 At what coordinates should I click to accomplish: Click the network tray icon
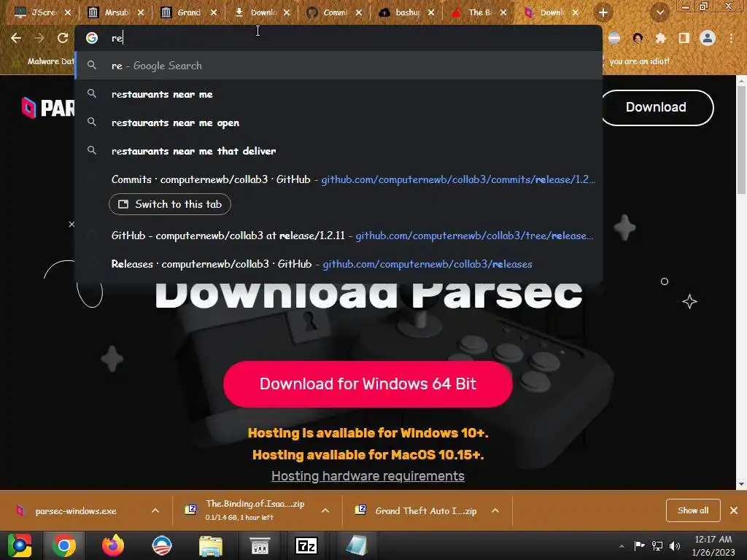(657, 545)
